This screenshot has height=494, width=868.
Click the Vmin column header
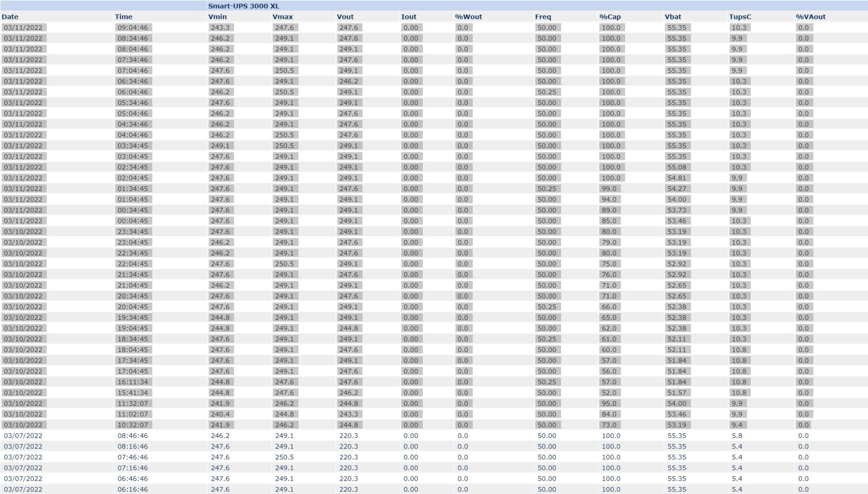(x=217, y=17)
